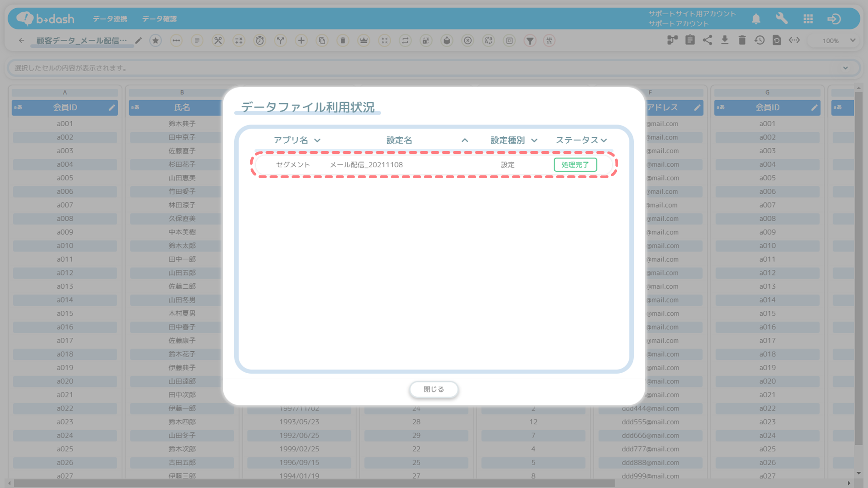Click the vertical scrollbar
Viewport: 868px width, 488px height.
click(x=858, y=269)
